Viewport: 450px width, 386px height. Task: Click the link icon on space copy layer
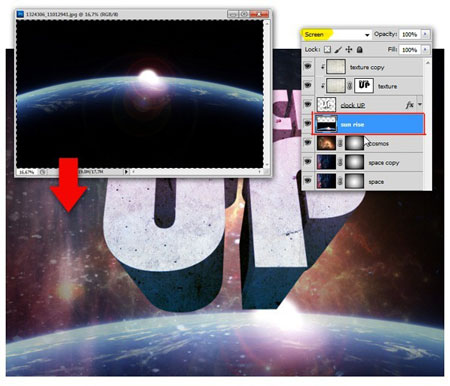tap(340, 162)
